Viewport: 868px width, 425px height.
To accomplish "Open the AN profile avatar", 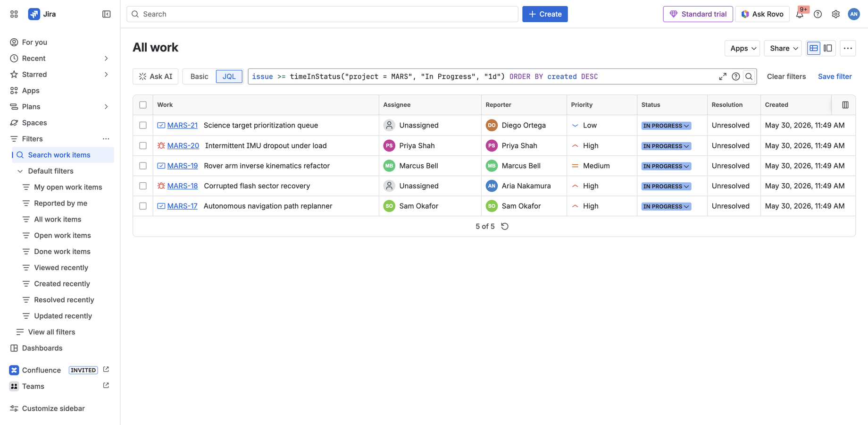I will (854, 14).
